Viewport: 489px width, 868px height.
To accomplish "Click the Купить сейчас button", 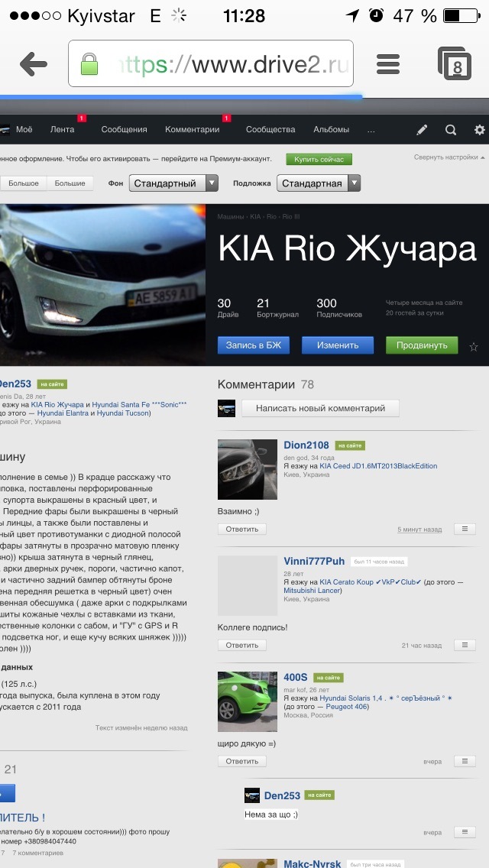I will click(x=319, y=160).
